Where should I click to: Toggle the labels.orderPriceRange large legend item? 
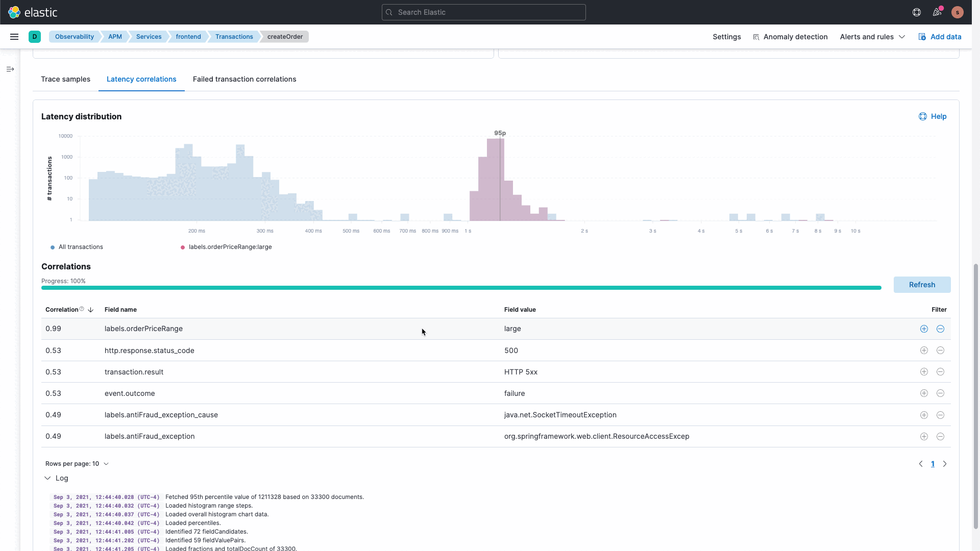click(227, 247)
